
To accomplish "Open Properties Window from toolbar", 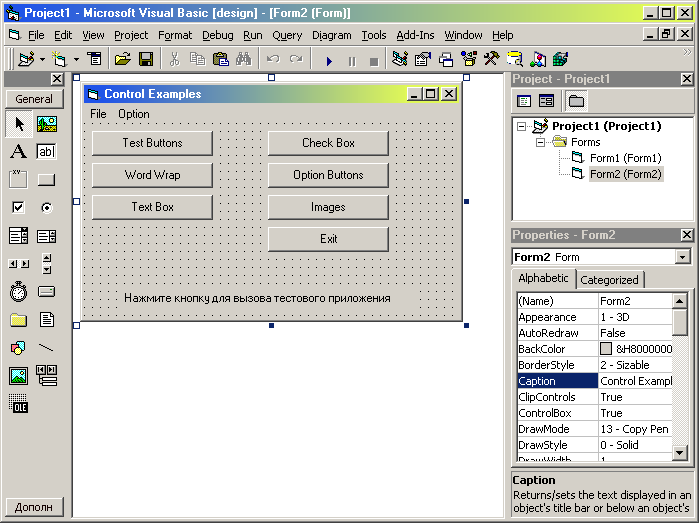I will pyautogui.click(x=423, y=59).
